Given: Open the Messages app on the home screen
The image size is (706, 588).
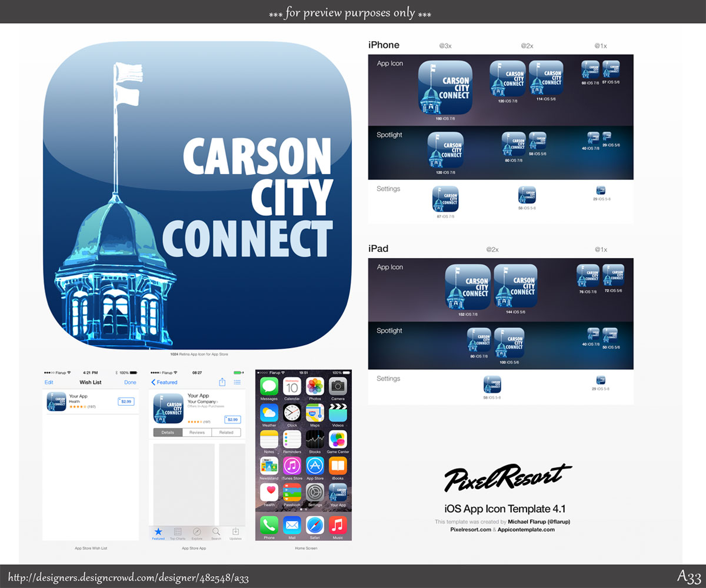Looking at the screenshot, I should 269,386.
